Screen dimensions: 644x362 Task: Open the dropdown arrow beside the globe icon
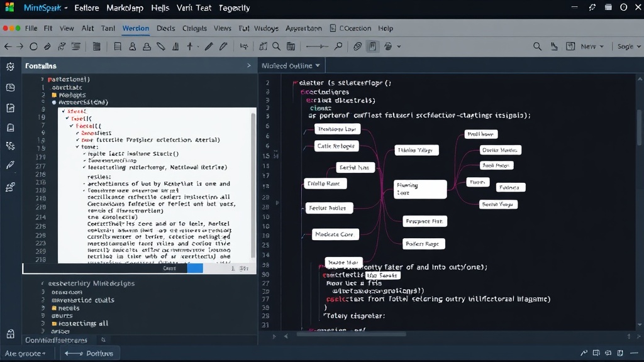tap(399, 47)
